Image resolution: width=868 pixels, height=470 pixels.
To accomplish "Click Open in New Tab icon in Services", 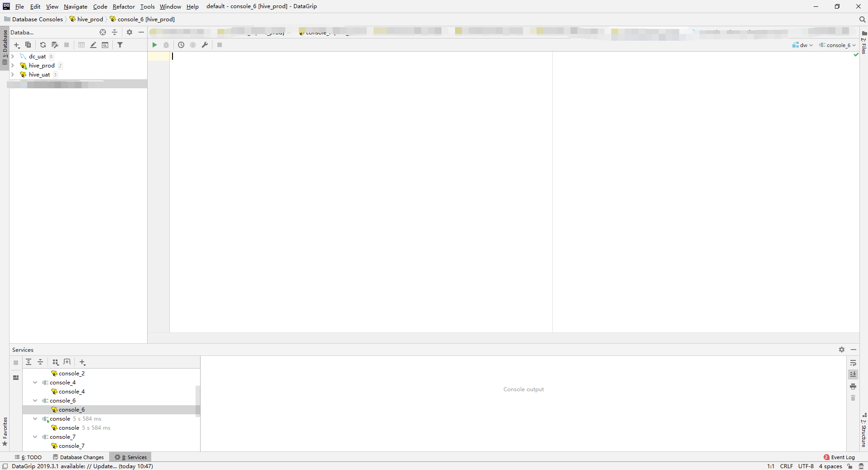I will (x=67, y=362).
